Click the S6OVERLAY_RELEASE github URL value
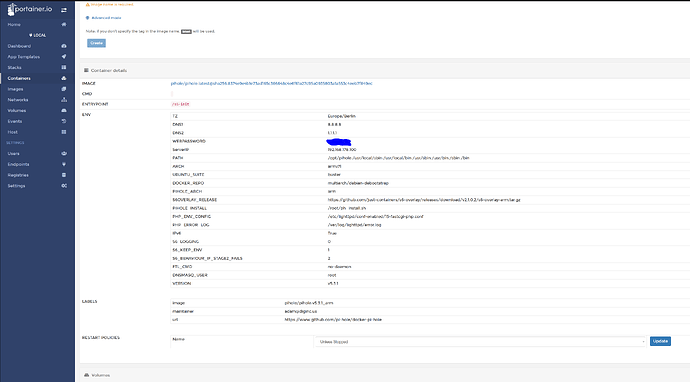690x382 pixels. (424, 200)
